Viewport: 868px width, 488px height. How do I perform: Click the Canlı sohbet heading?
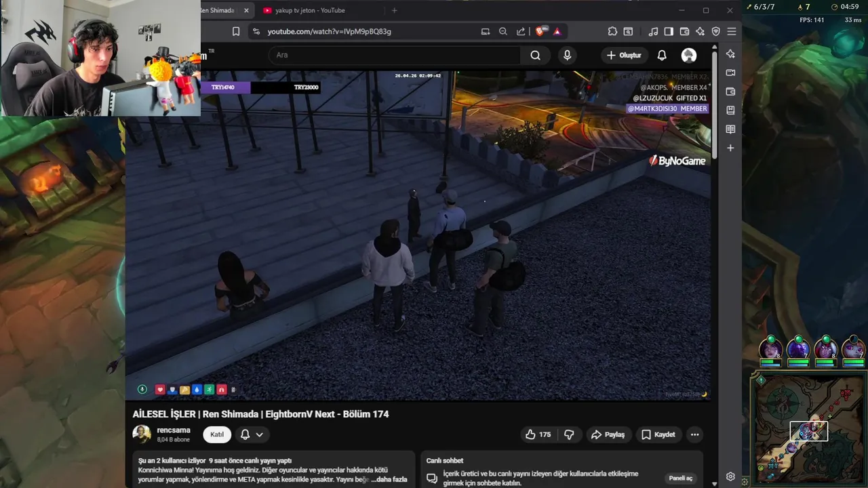tap(445, 461)
